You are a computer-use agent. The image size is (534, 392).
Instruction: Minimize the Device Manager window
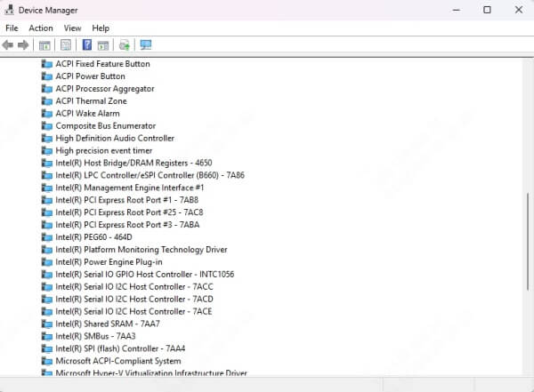pyautogui.click(x=457, y=10)
